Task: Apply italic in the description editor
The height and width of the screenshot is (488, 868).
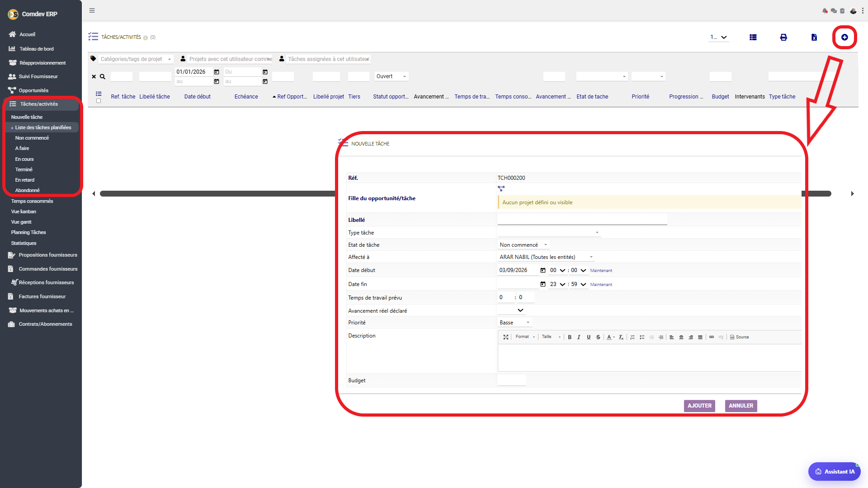Action: 579,337
